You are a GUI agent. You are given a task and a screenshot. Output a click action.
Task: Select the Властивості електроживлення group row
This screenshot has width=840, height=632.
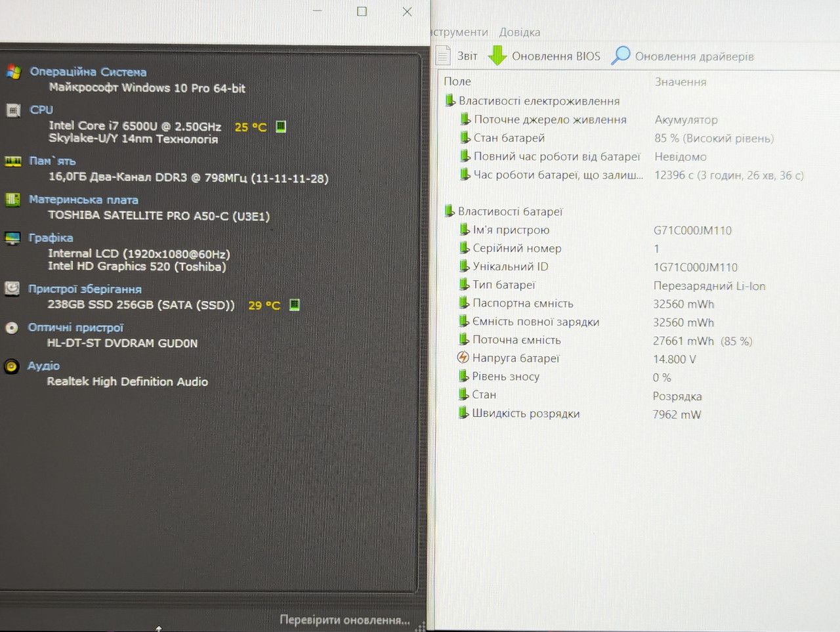tap(539, 101)
